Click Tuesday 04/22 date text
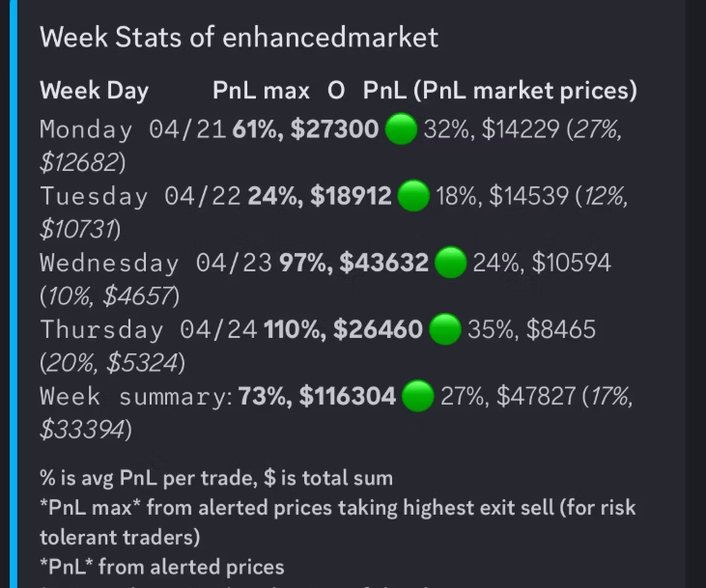Viewport: 706px width, 588px height. (140, 196)
